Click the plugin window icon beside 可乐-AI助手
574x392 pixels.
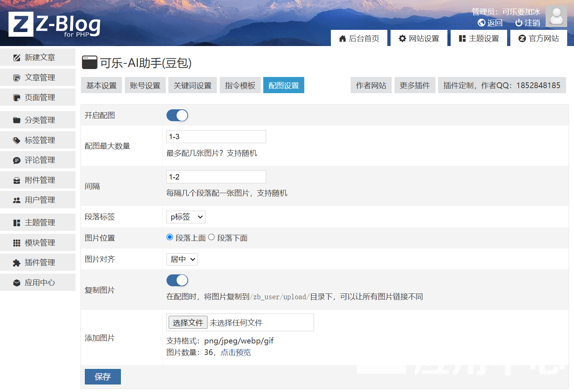point(90,62)
